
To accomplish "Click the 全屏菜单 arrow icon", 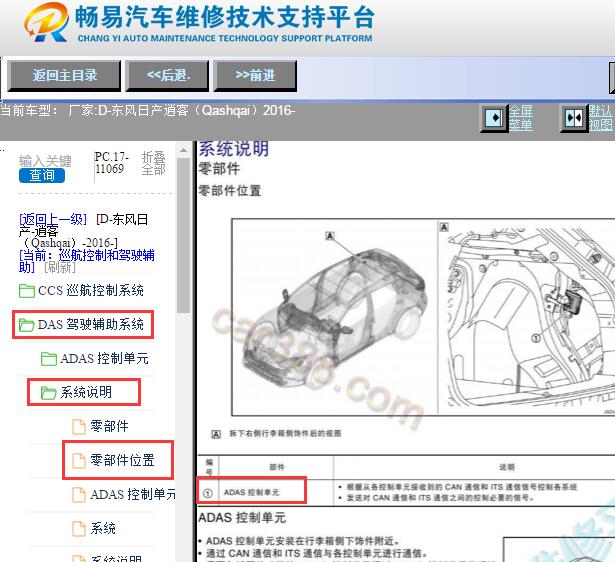I will coord(494,118).
